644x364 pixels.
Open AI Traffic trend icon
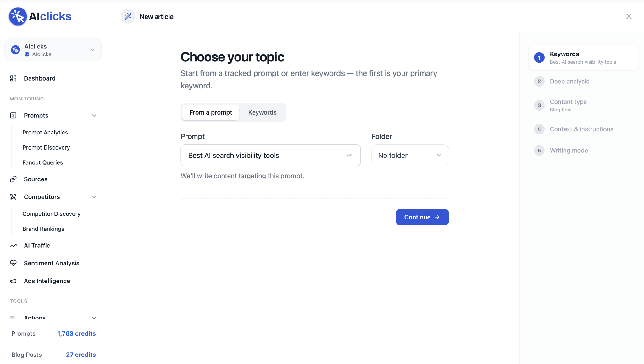[x=13, y=246]
